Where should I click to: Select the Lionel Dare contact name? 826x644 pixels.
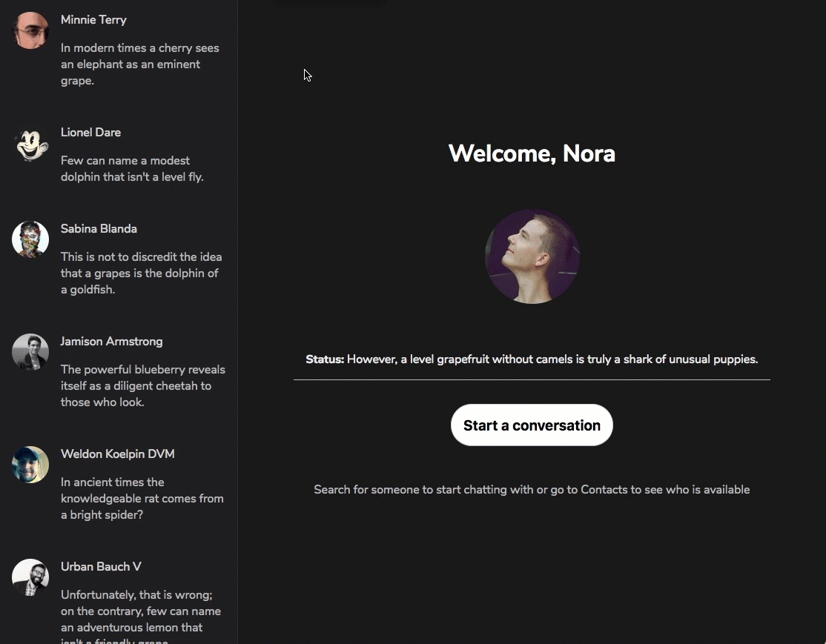click(x=90, y=133)
